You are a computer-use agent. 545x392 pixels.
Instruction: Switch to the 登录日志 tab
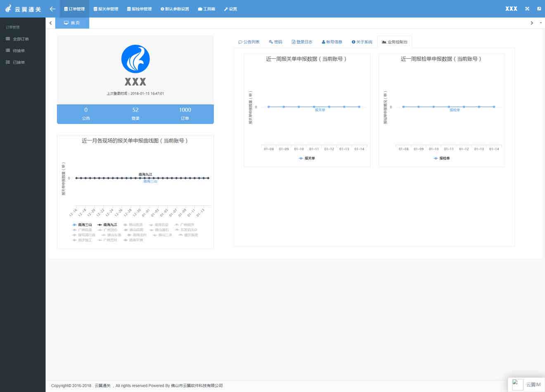302,42
